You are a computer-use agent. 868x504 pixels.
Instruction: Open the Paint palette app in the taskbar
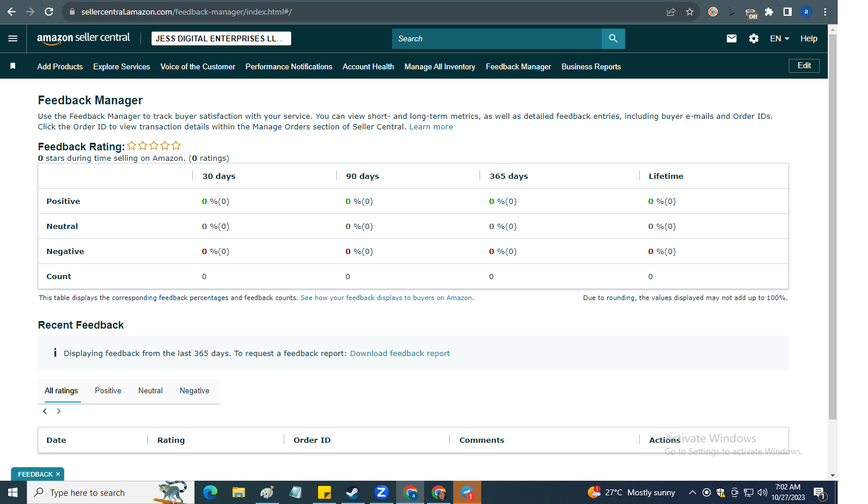pos(267,492)
